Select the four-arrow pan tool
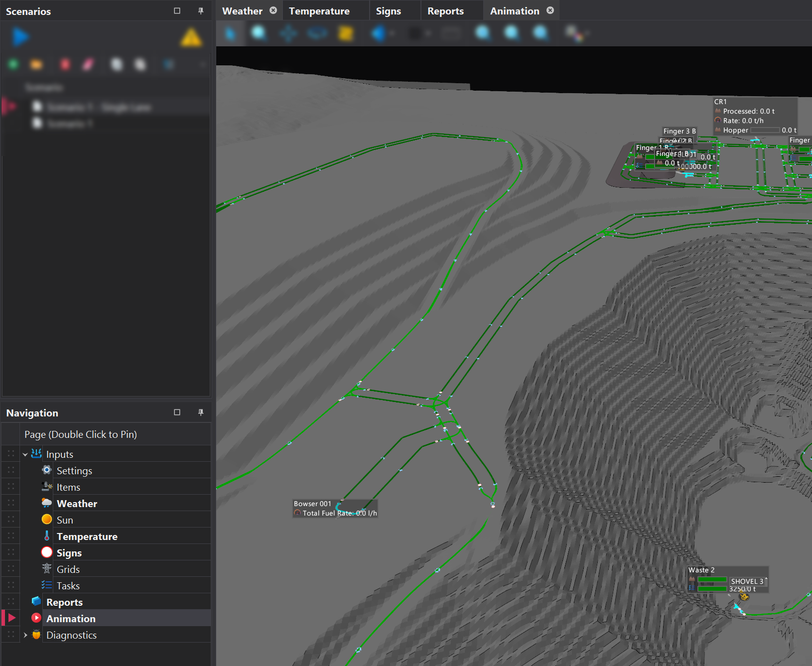 (288, 33)
